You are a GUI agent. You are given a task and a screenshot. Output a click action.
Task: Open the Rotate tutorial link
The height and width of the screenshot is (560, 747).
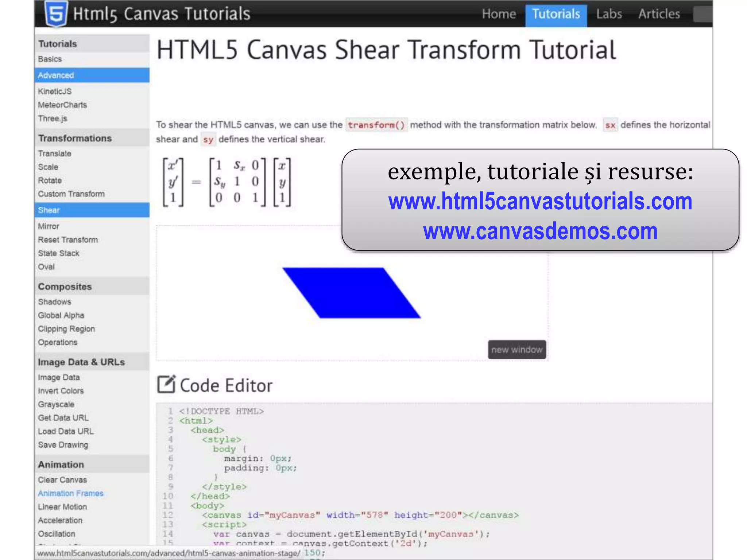pos(50,180)
